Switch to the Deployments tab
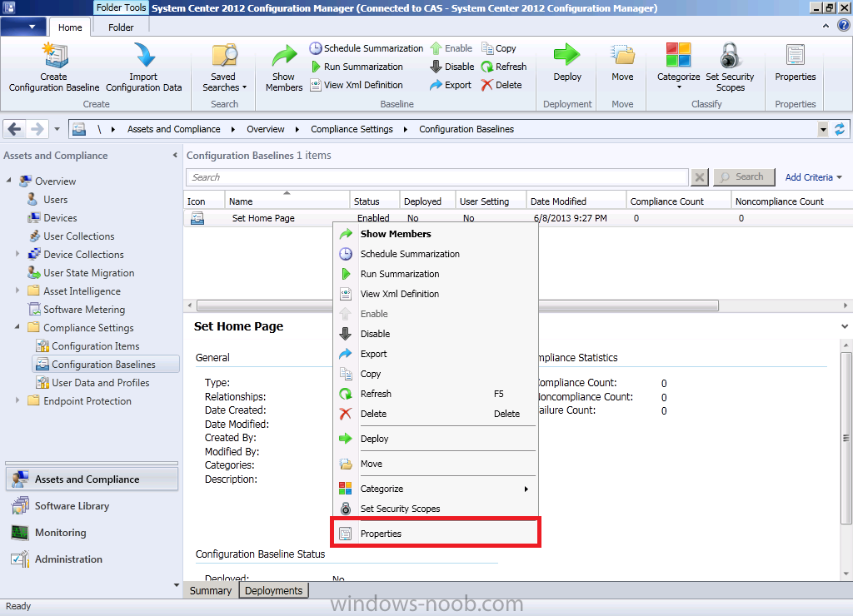This screenshot has height=616, width=853. pyautogui.click(x=273, y=591)
